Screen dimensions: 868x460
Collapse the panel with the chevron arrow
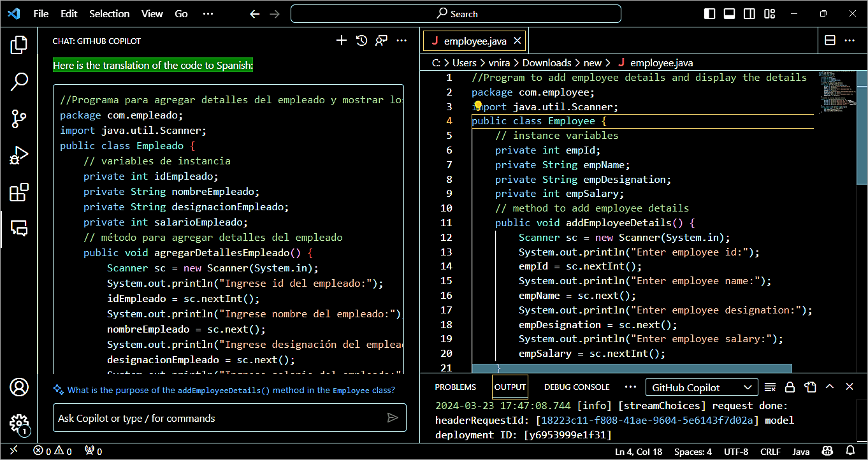pos(830,387)
